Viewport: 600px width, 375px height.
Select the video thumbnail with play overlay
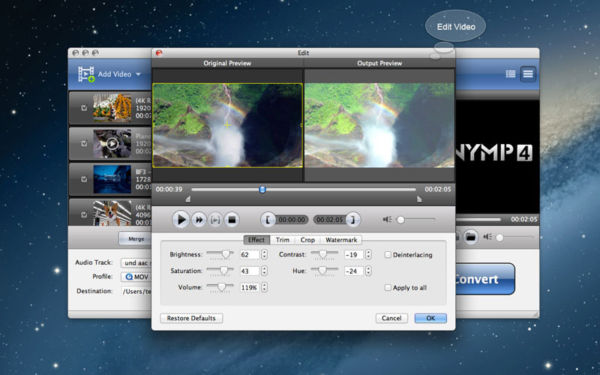click(112, 143)
